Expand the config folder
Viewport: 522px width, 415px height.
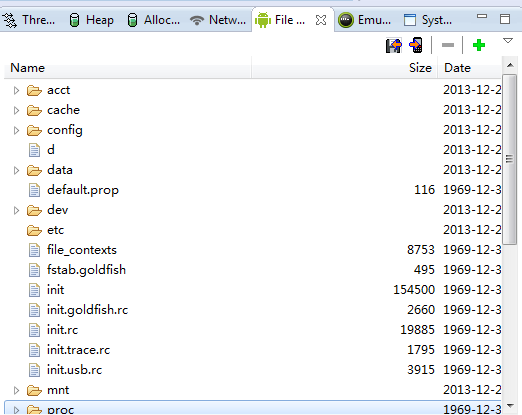pos(16,130)
